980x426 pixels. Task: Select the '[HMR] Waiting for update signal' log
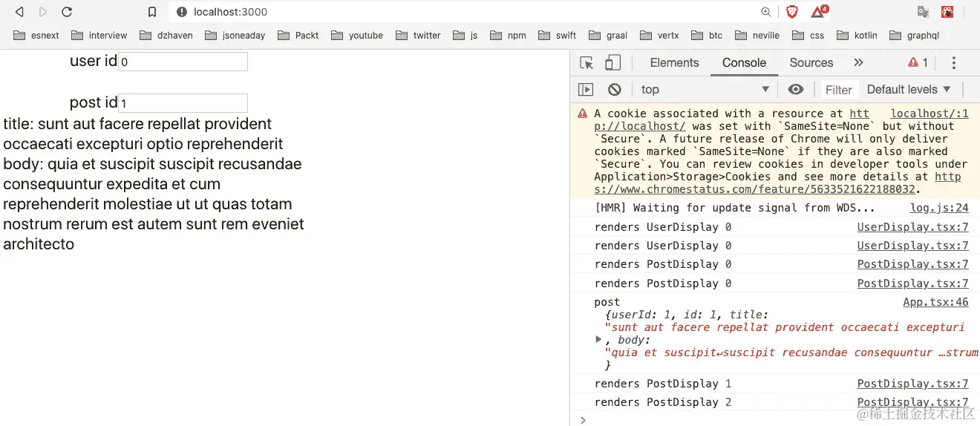774,208
